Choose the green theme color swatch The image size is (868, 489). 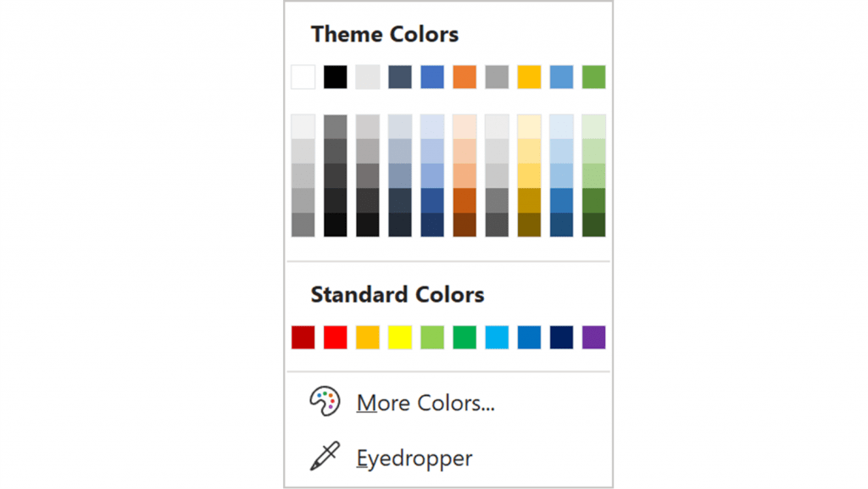(593, 76)
